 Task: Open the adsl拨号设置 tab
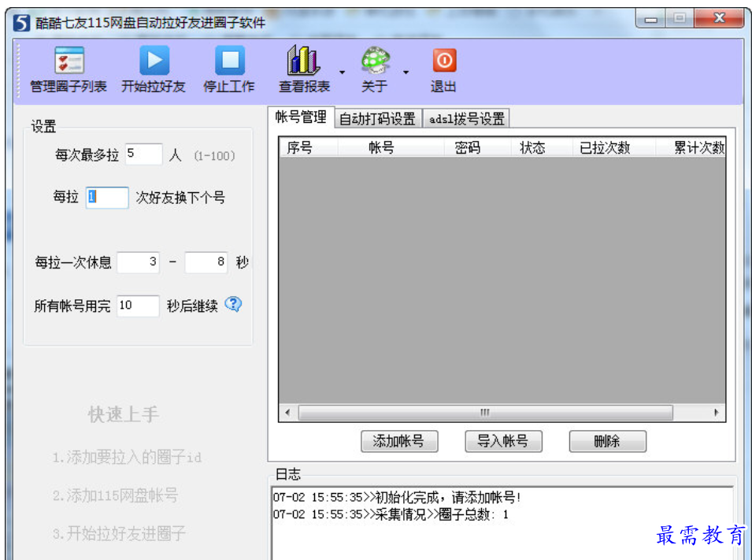click(x=466, y=118)
